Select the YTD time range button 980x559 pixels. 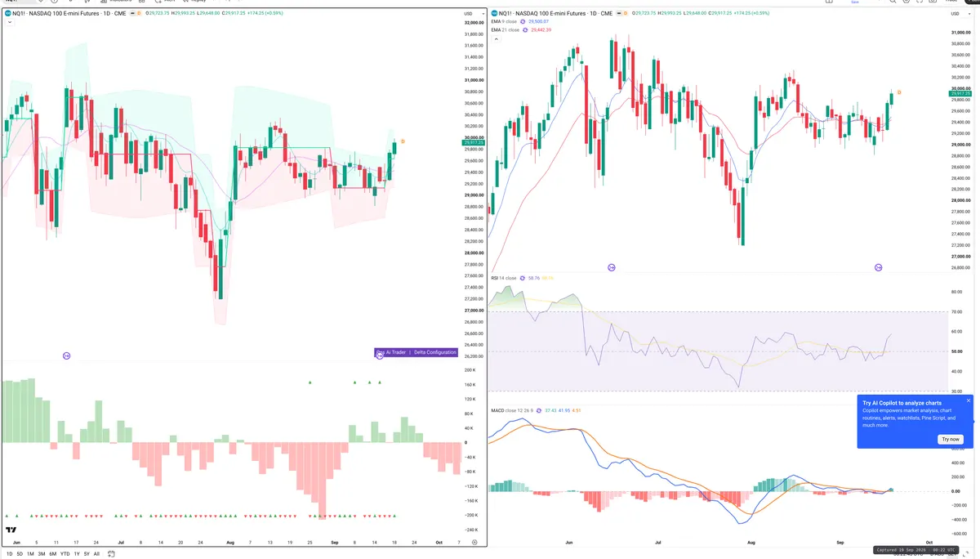tap(65, 553)
